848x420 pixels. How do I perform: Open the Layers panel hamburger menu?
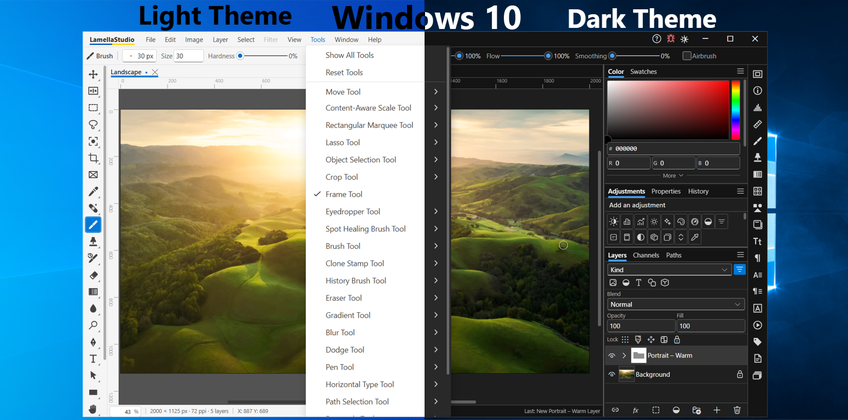(x=740, y=255)
